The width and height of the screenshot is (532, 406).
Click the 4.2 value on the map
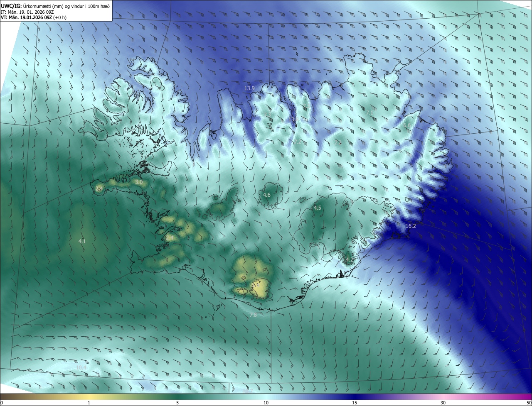click(350, 259)
